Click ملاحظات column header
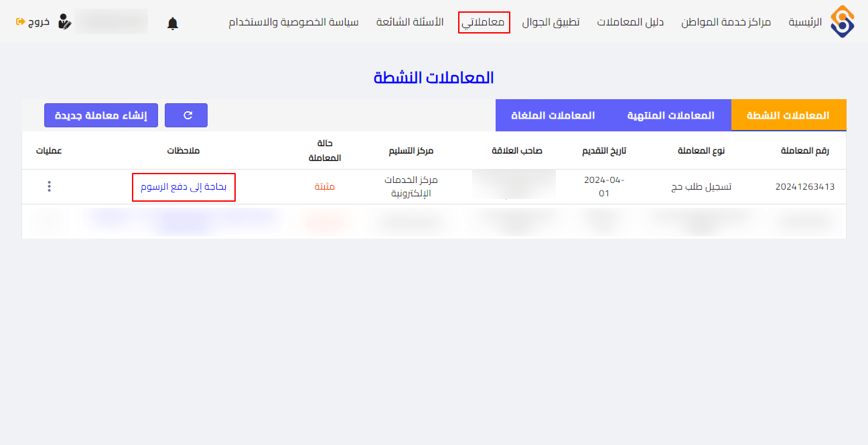Screen dimensions: 868x445 click(184, 151)
